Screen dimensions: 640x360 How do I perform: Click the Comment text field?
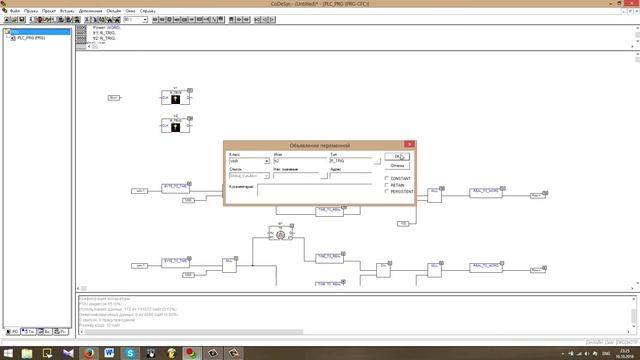[x=314, y=190]
